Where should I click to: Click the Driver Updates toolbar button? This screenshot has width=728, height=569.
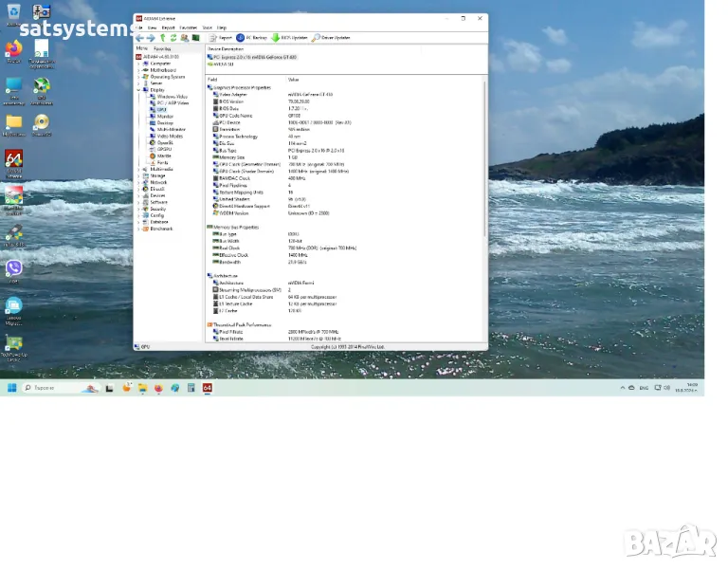pyautogui.click(x=331, y=38)
